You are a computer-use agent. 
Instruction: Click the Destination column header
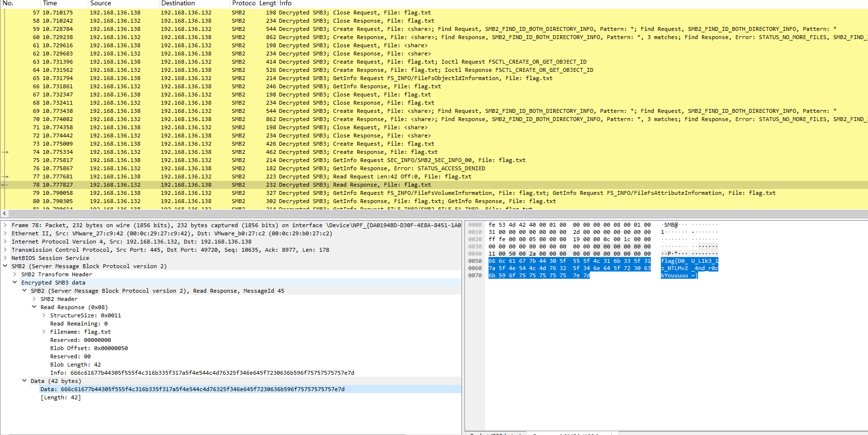[178, 3]
